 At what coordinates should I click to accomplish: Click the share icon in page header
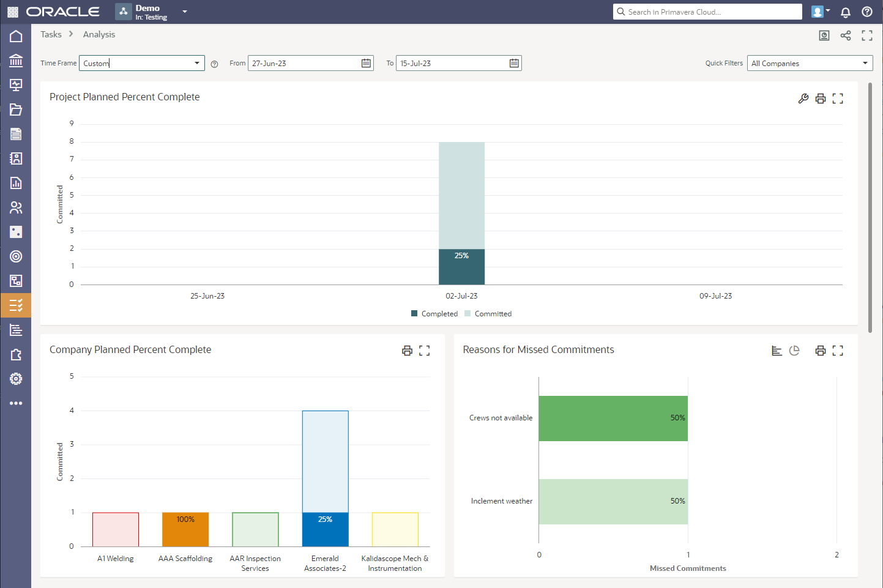point(846,35)
